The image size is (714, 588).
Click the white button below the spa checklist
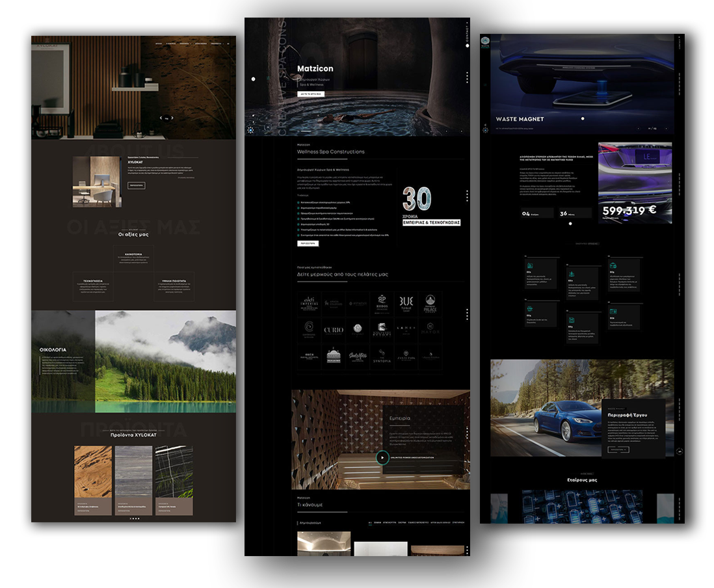coord(308,243)
